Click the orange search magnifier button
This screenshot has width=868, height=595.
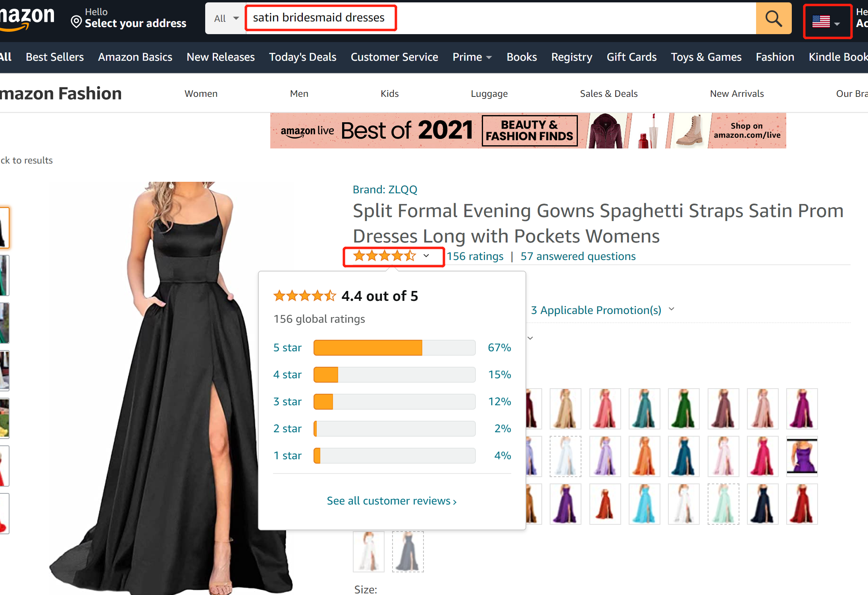click(773, 18)
